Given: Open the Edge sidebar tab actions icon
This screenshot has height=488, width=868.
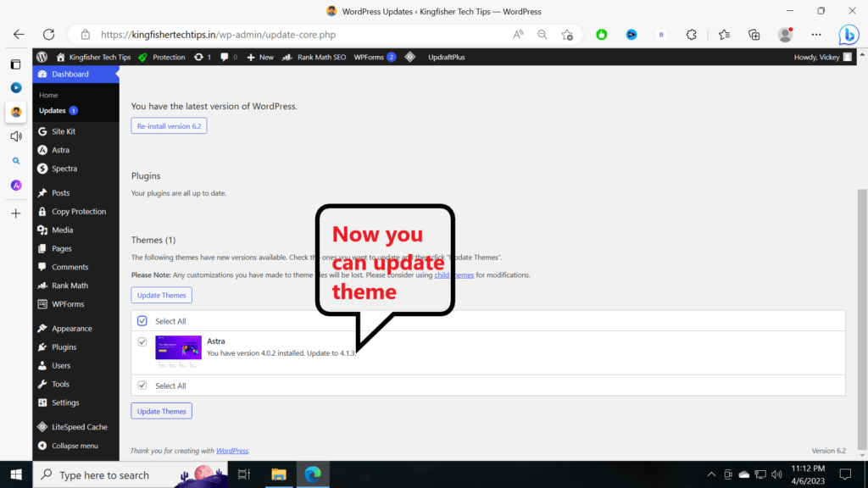Looking at the screenshot, I should [x=15, y=64].
